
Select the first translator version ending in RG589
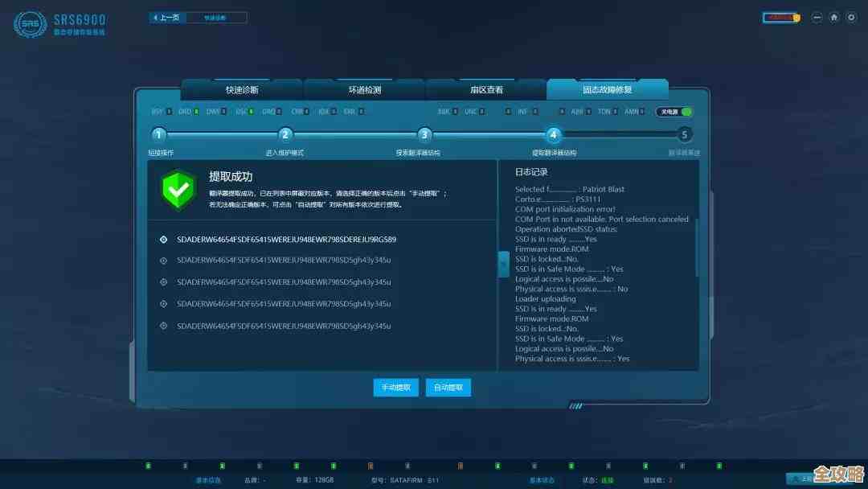[286, 239]
